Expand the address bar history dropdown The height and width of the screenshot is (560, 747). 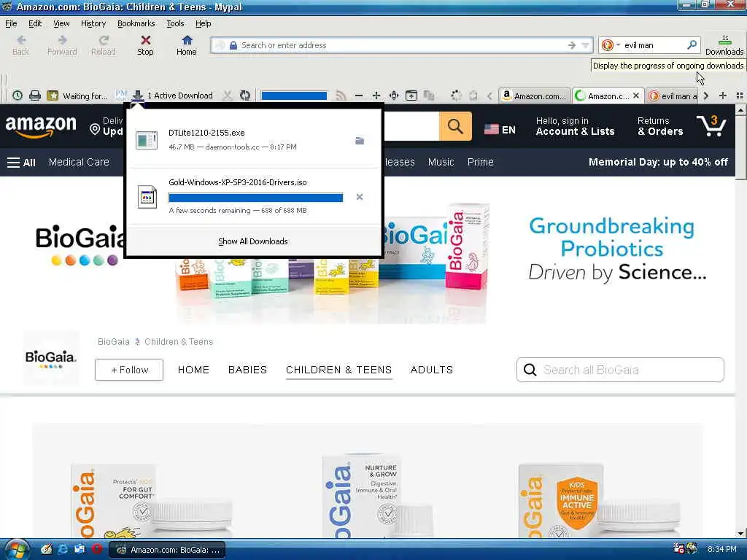pyautogui.click(x=585, y=45)
